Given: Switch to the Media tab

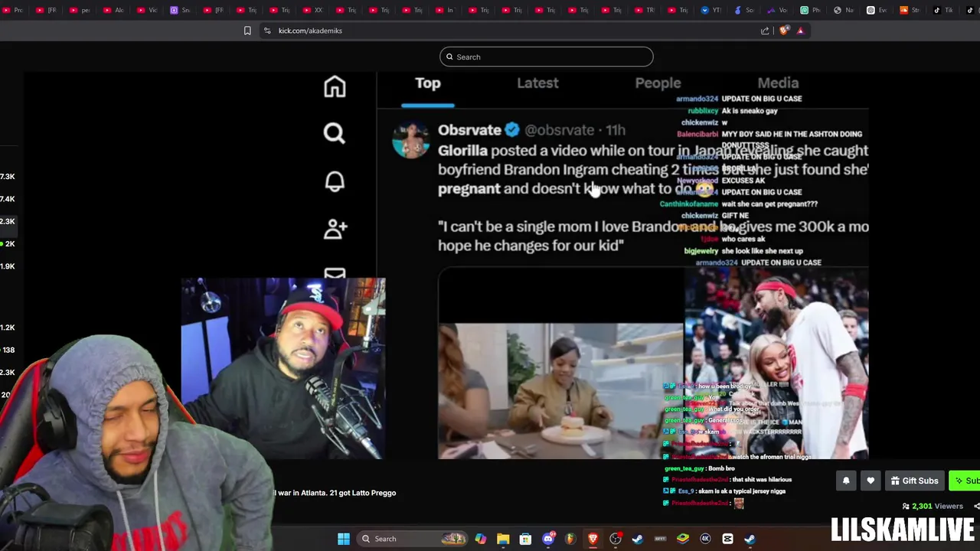Looking at the screenshot, I should (x=778, y=83).
